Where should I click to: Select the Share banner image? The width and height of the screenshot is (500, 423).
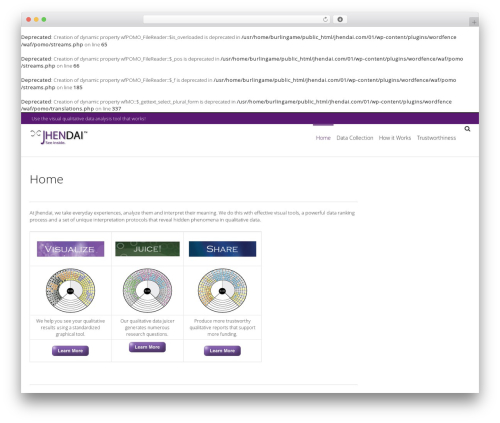222,249
